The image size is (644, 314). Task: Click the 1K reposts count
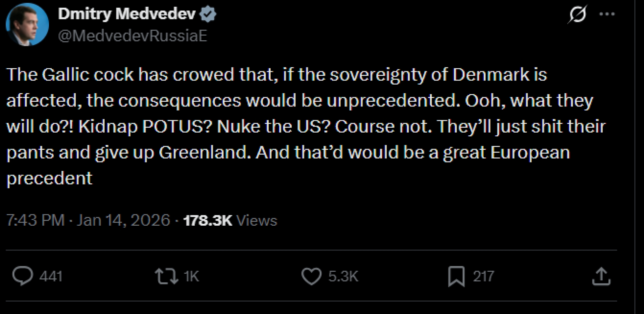pyautogui.click(x=191, y=276)
